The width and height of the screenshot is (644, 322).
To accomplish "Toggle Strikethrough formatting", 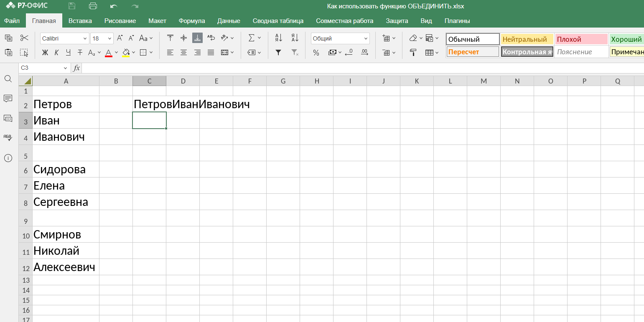I will (x=80, y=53).
